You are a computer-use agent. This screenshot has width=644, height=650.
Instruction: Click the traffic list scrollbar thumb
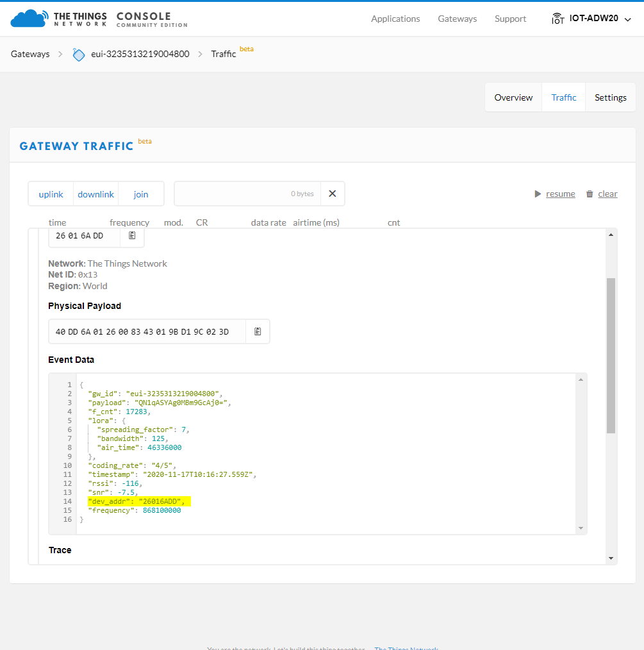tap(611, 355)
